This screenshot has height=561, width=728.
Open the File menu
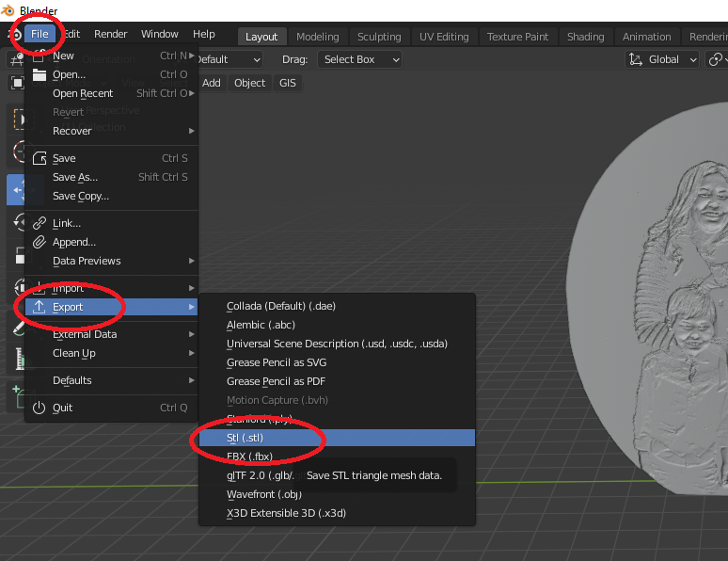pyautogui.click(x=40, y=34)
